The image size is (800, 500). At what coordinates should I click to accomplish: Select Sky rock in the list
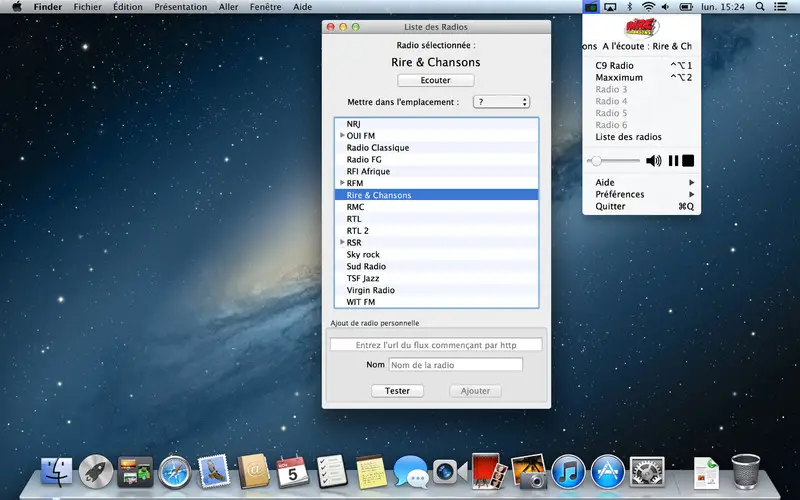pyautogui.click(x=436, y=254)
